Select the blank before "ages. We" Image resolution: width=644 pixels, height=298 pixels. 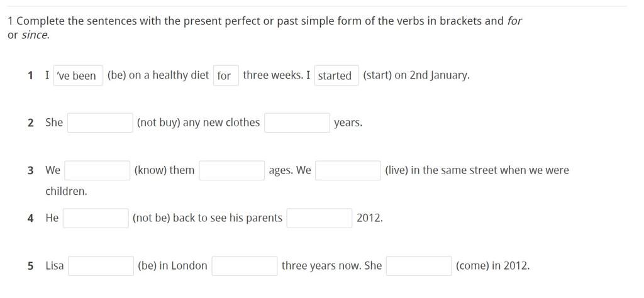point(231,170)
